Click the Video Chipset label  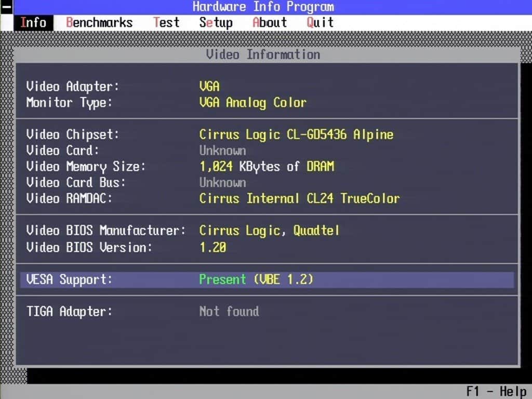73,135
